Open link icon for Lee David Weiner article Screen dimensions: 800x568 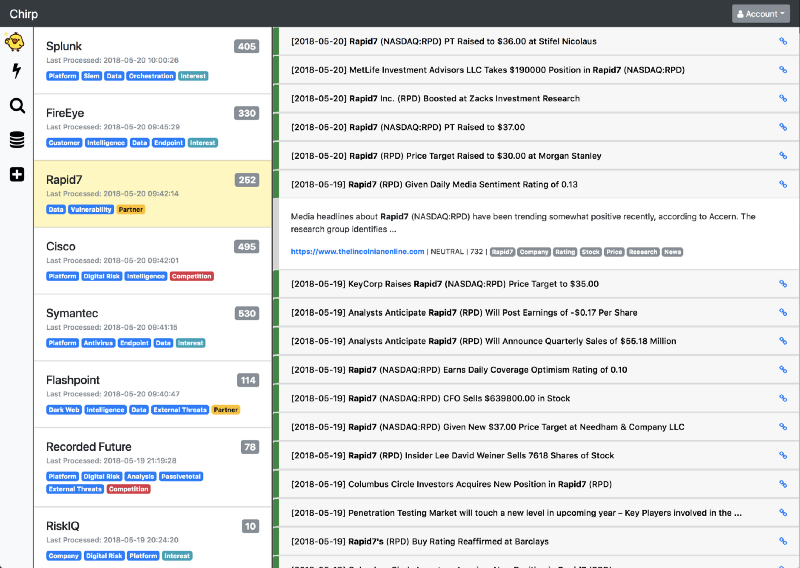(x=783, y=455)
